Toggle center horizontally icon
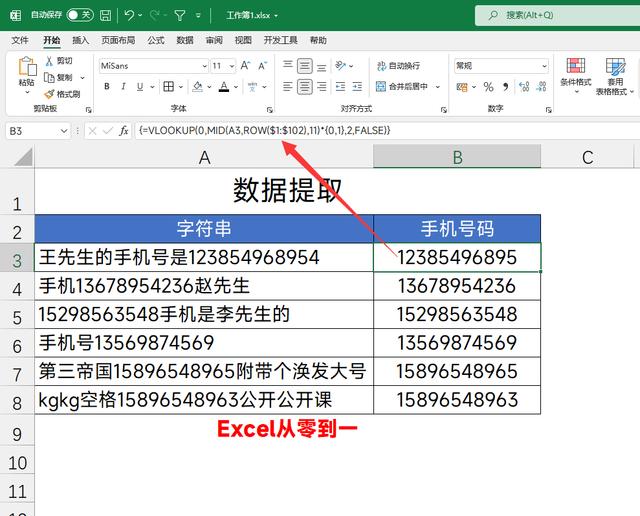Image resolution: width=640 pixels, height=516 pixels. (x=304, y=87)
